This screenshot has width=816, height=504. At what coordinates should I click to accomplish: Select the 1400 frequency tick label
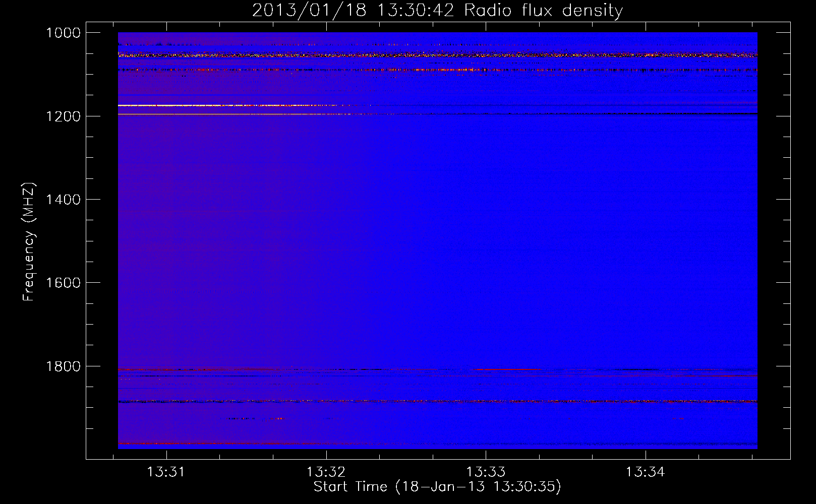(x=63, y=200)
